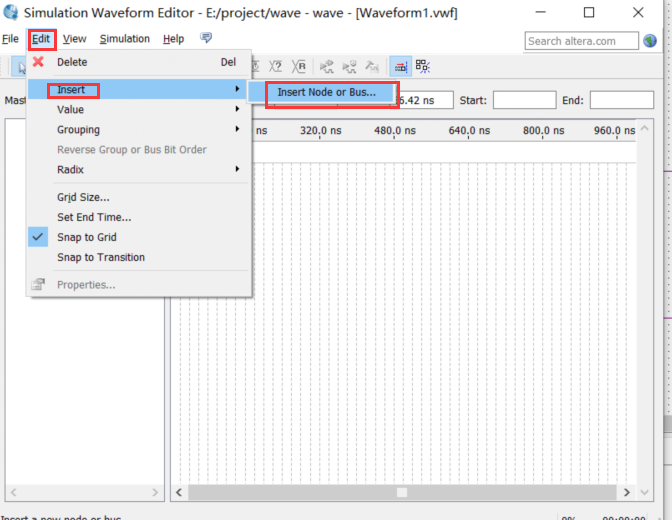Screen dimensions: 672x520
Task: Click the red X Delete icon
Action: (x=38, y=62)
